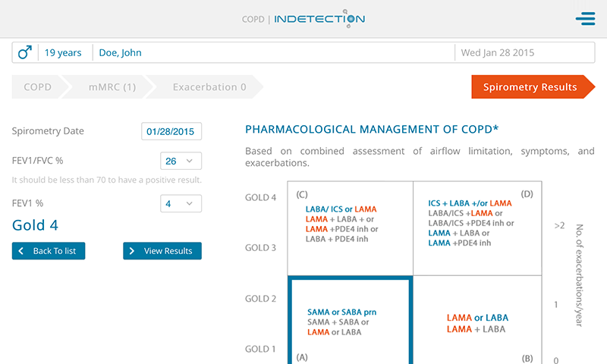
Task: Click the male gender symbol icon
Action: (x=25, y=52)
